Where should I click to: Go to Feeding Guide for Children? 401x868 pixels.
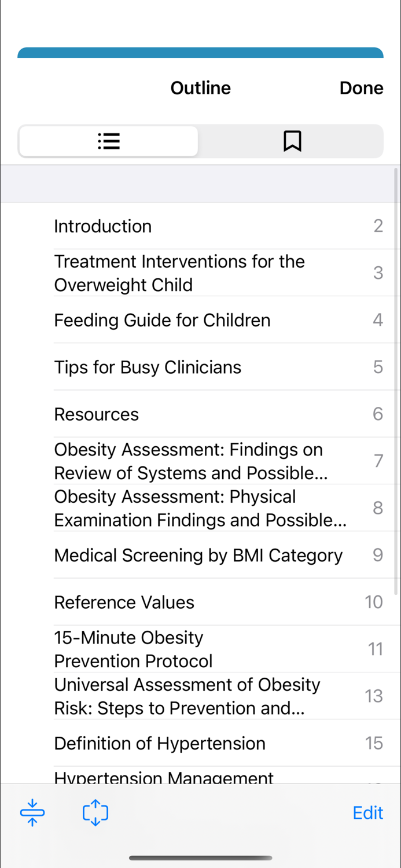coord(219,320)
